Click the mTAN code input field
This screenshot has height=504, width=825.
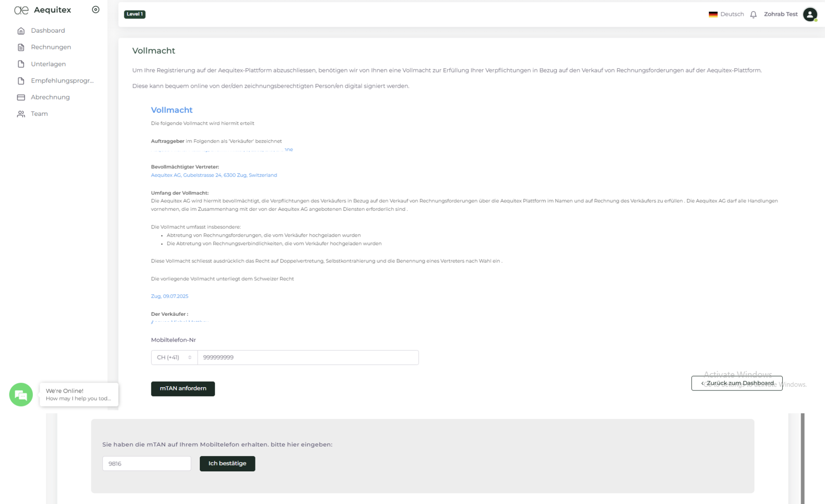[146, 464]
